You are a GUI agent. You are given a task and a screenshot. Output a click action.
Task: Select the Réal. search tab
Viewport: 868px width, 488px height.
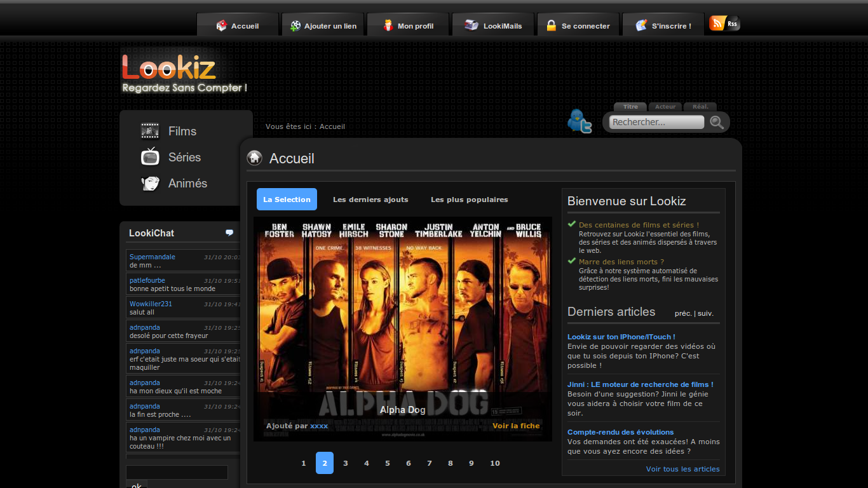point(700,107)
